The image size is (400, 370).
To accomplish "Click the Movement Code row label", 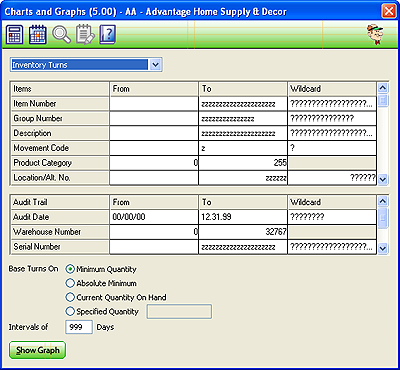I will (60, 148).
